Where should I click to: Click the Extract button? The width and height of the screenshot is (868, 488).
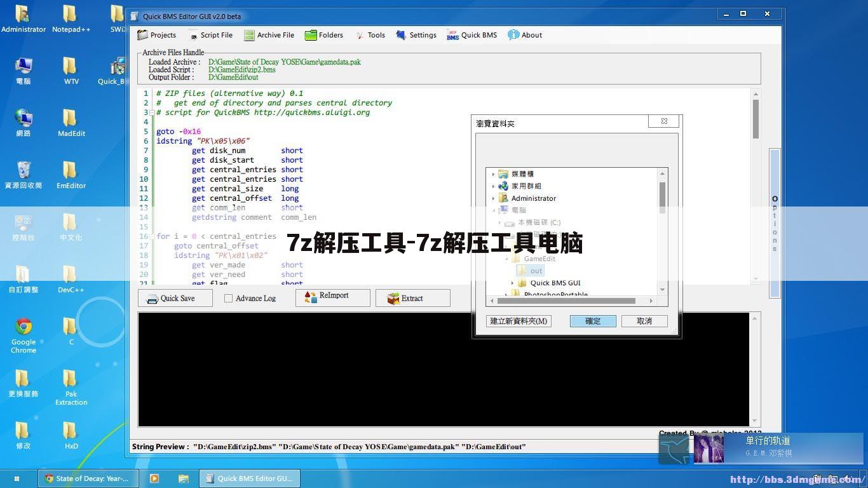coord(413,298)
